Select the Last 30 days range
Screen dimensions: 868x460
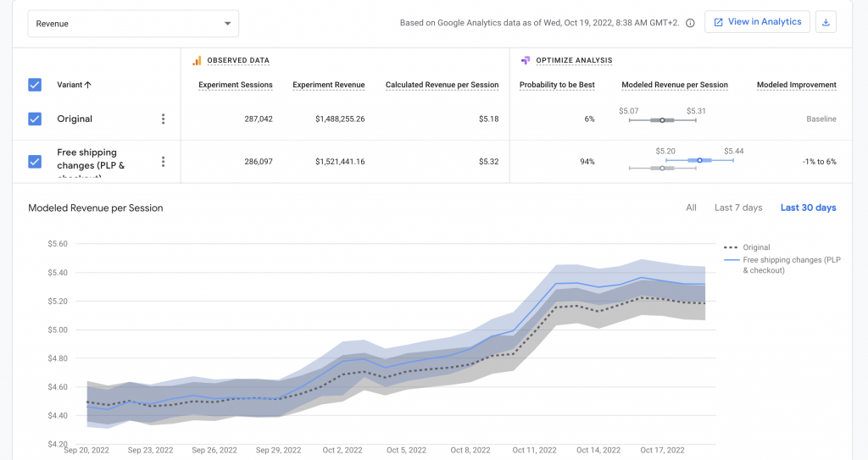coord(808,208)
